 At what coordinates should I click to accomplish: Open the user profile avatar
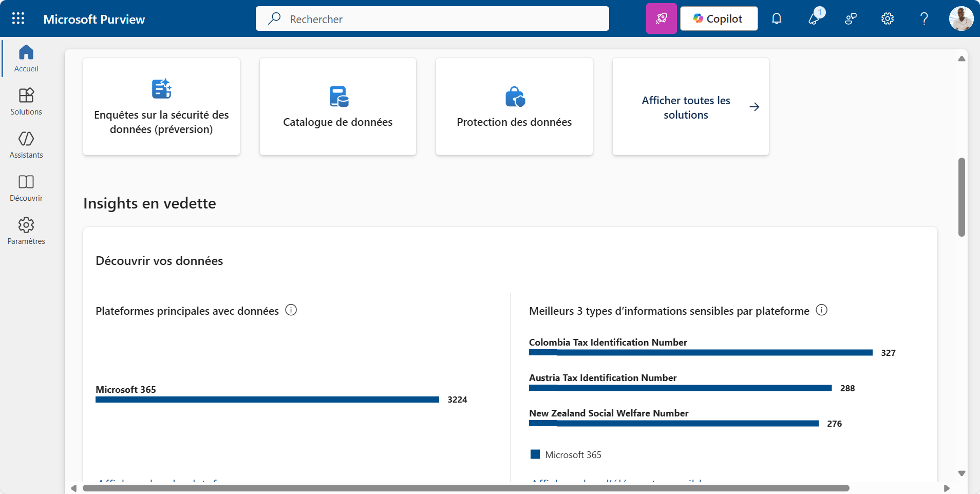click(x=961, y=18)
